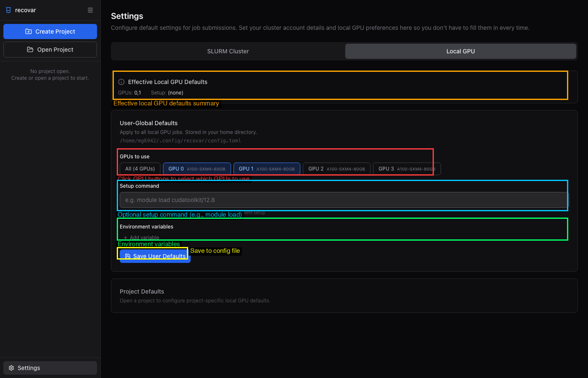This screenshot has width=588, height=378.
Task: Open Settings in the sidebar
Action: click(x=50, y=368)
